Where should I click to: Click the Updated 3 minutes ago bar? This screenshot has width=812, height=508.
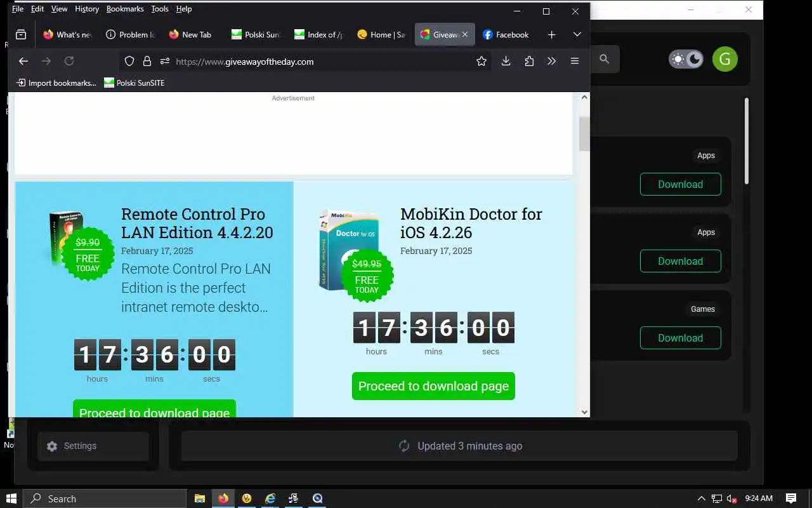(x=459, y=446)
